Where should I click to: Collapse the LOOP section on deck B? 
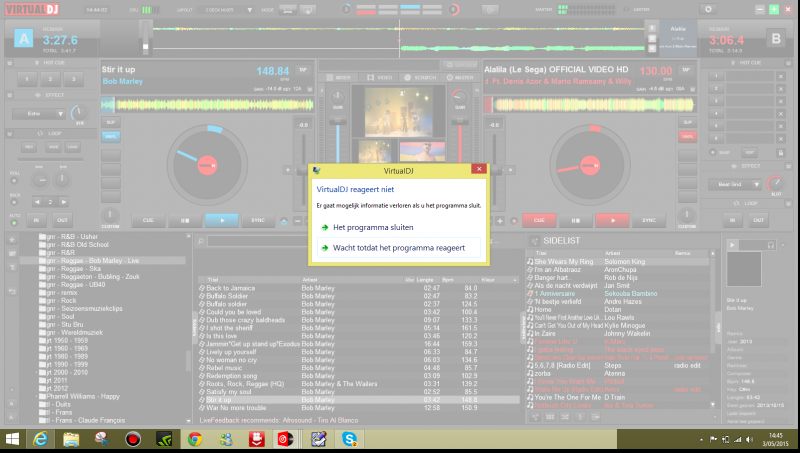[788, 203]
